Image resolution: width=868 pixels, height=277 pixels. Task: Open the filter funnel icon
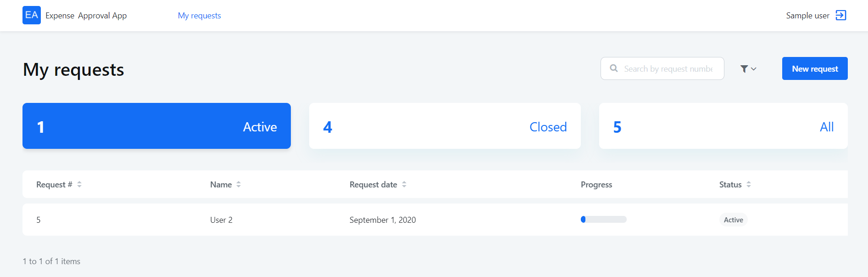[744, 69]
